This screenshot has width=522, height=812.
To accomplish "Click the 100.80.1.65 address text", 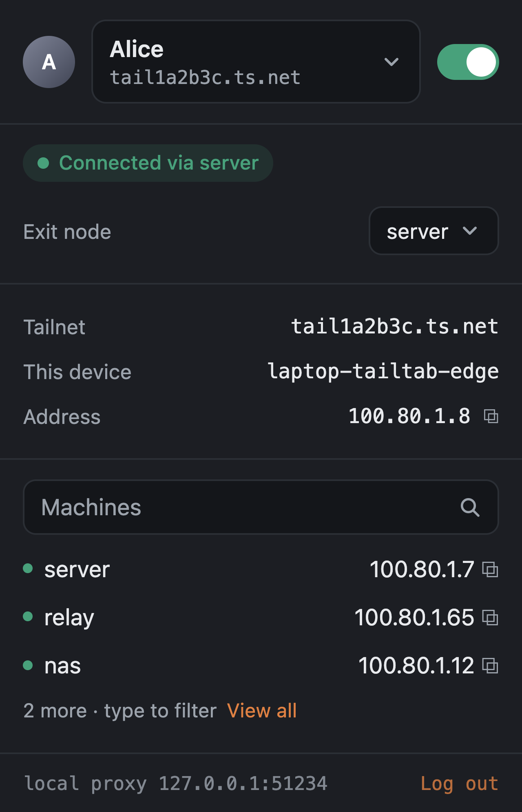I will pyautogui.click(x=414, y=618).
